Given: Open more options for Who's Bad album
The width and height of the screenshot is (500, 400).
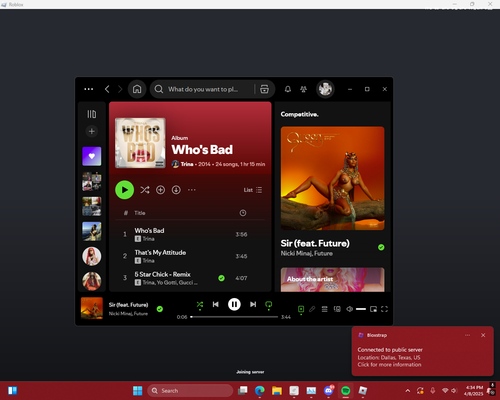Looking at the screenshot, I should (192, 190).
